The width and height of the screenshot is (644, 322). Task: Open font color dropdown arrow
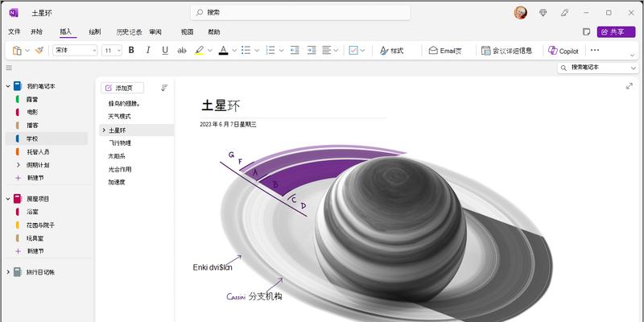coord(234,51)
